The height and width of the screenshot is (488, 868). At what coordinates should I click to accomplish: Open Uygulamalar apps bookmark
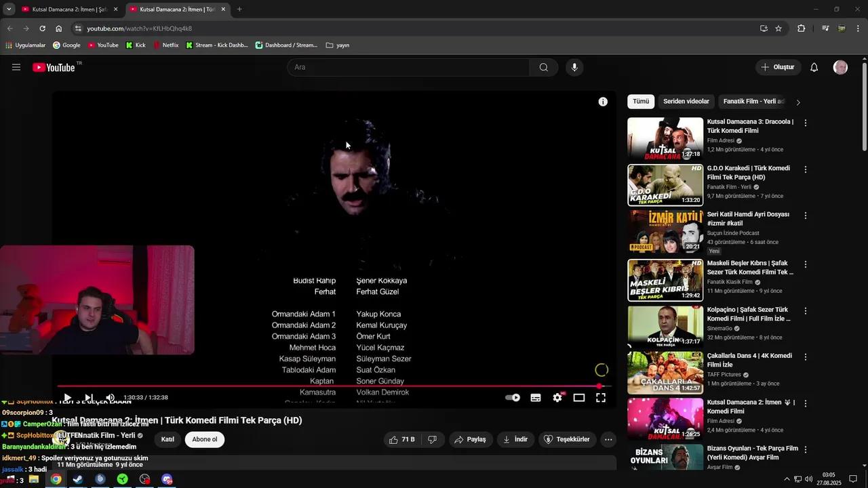[x=25, y=45]
